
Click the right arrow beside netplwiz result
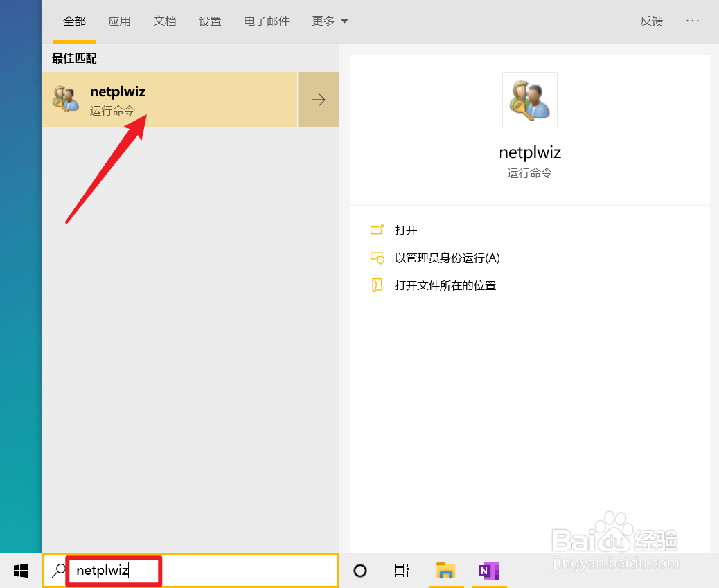318,99
